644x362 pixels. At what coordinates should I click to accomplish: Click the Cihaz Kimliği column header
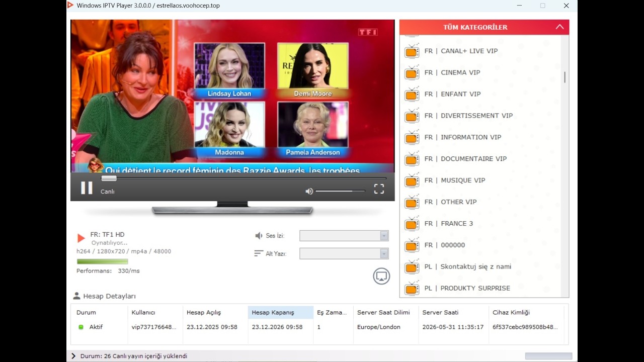coord(526,312)
